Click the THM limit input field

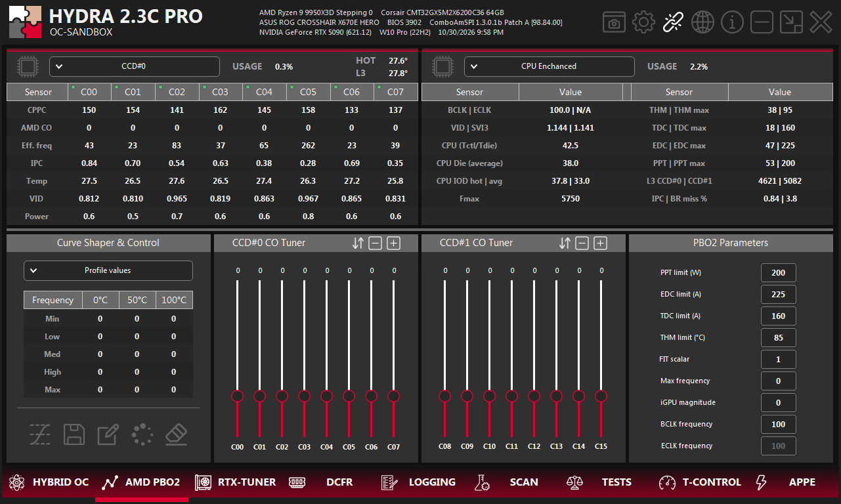pyautogui.click(x=779, y=338)
